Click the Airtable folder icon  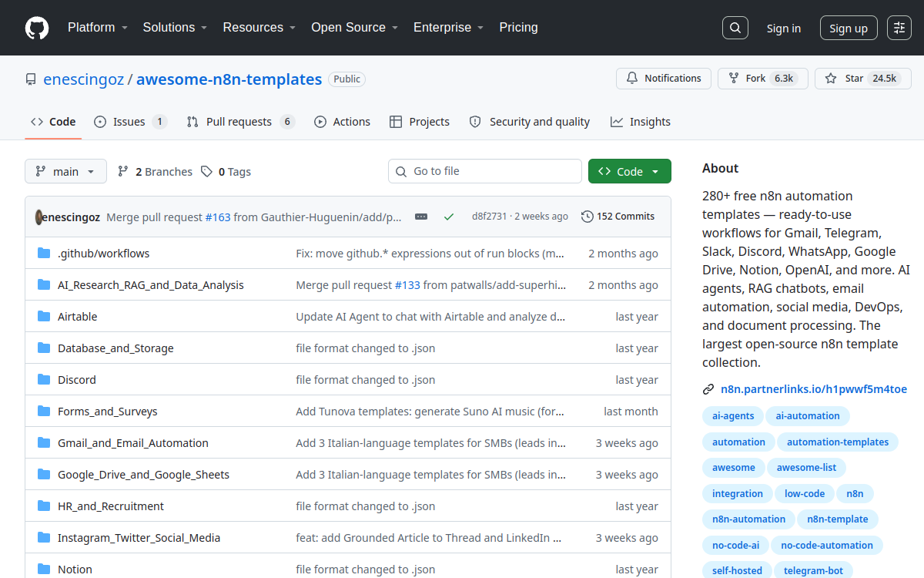(x=44, y=317)
